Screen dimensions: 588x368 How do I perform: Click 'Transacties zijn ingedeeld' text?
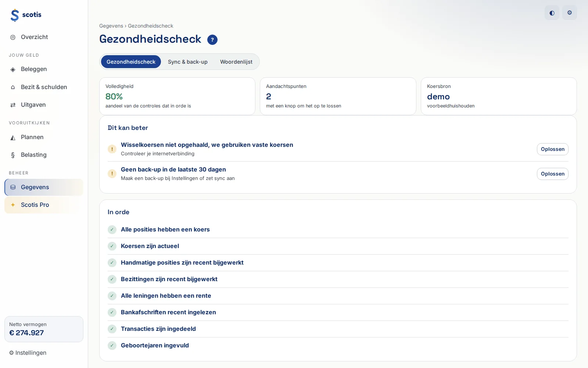click(x=158, y=329)
